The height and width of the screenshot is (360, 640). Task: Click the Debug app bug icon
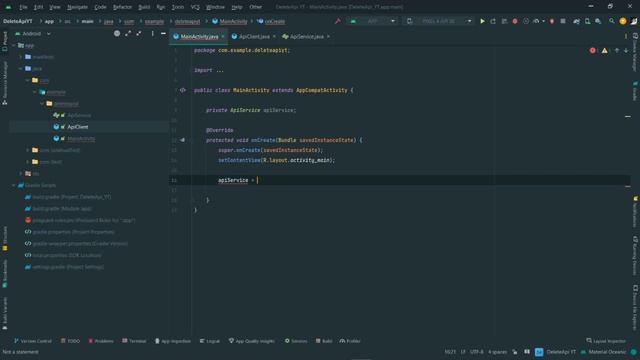point(515,21)
